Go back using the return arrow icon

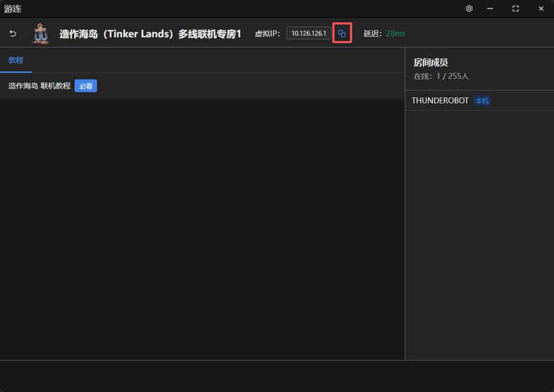click(13, 34)
